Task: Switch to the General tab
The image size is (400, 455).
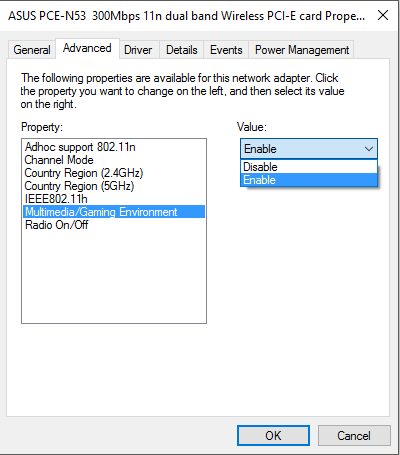Action: [x=32, y=50]
